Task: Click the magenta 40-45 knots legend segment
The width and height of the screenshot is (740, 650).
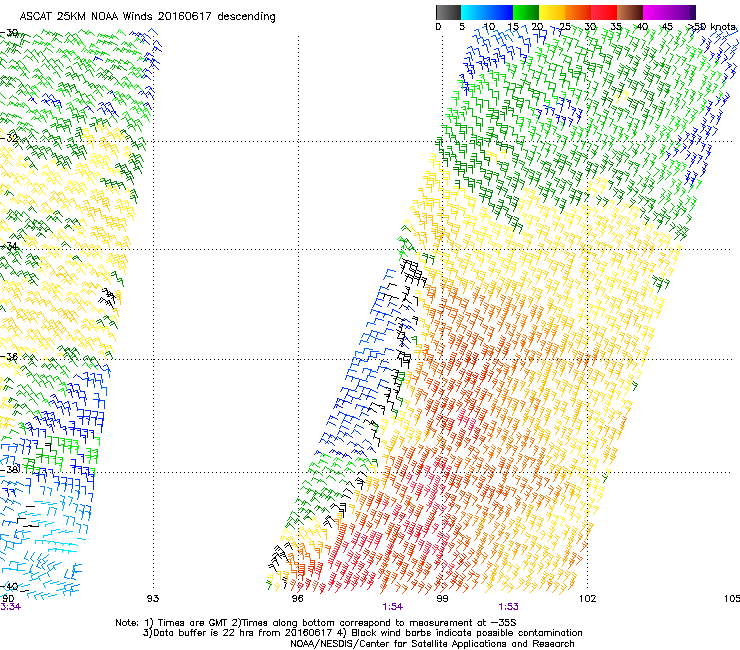Action: [656, 12]
